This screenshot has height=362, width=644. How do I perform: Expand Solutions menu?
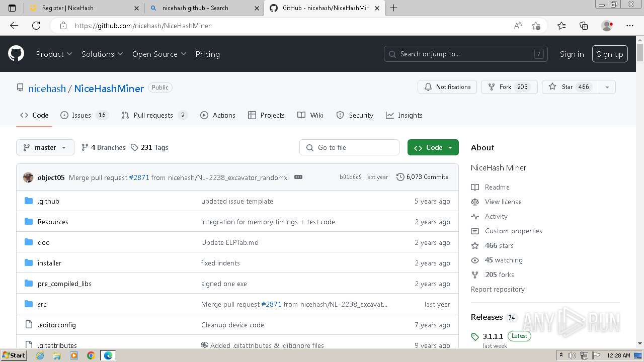tap(102, 54)
